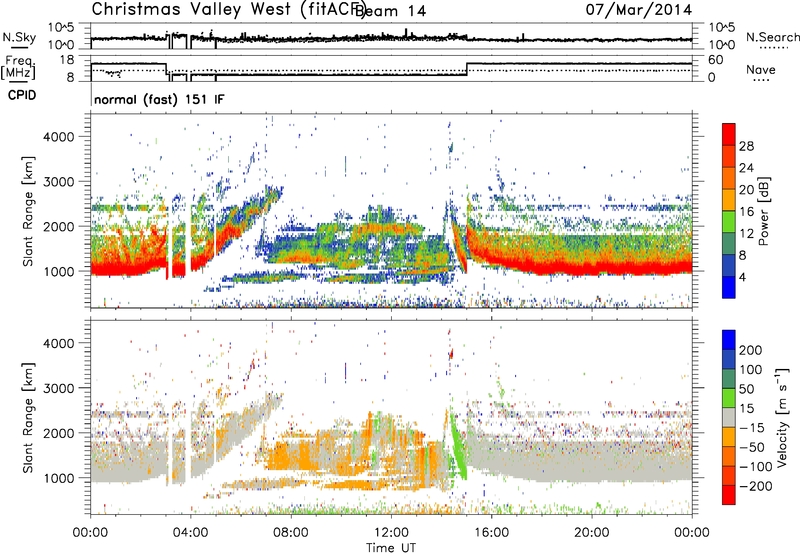Click the 'Velocity [m s-1]' colorbar label
This screenshot has height=554, width=800.
click(782, 417)
